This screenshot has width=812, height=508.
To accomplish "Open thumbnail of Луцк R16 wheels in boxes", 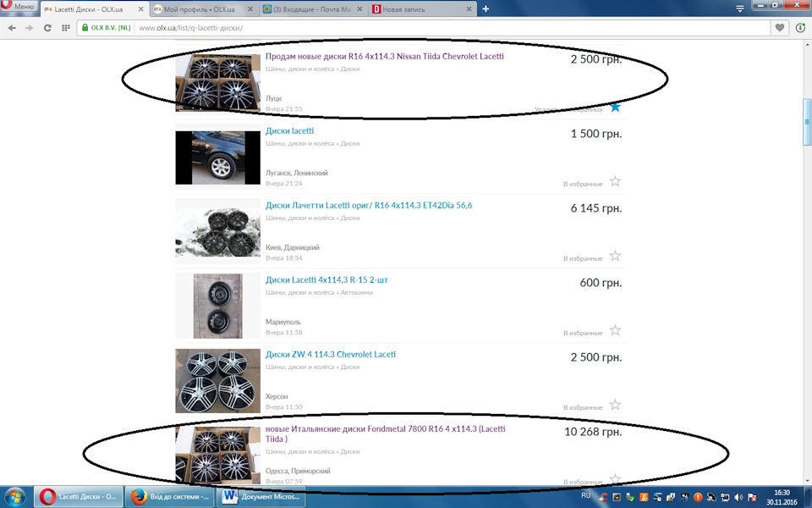I will click(x=218, y=82).
